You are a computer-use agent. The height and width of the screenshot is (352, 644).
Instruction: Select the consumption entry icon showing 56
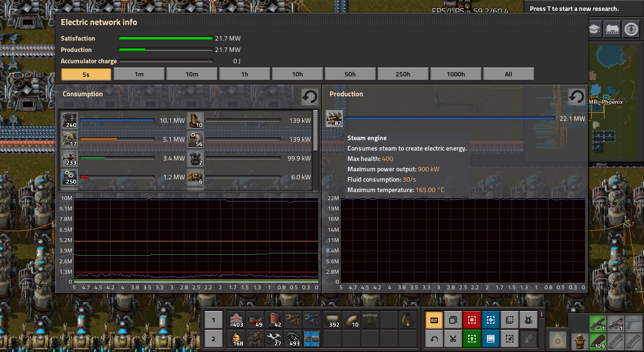pos(195,139)
